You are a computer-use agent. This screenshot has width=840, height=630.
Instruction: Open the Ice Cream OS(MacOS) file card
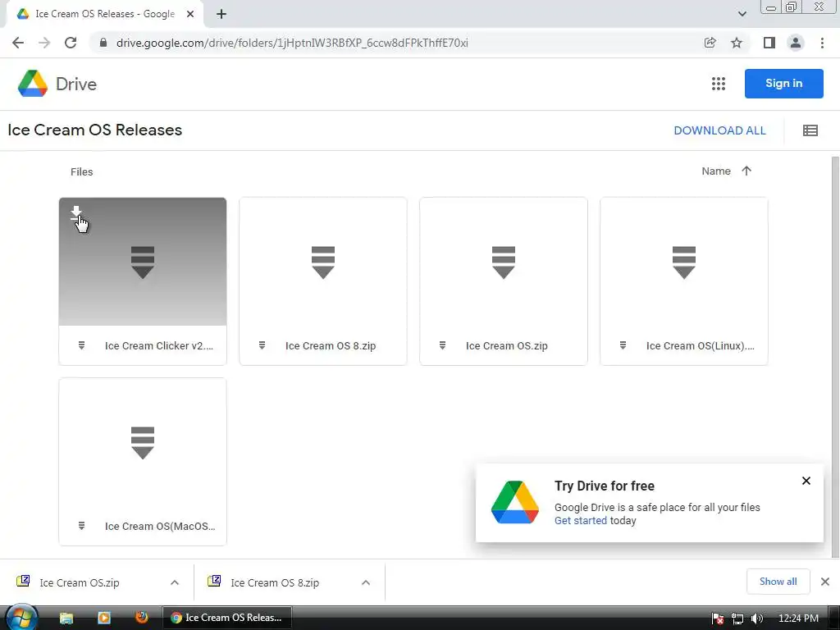pos(143,462)
